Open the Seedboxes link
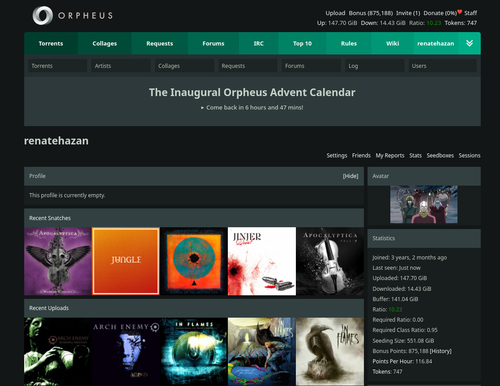Image resolution: width=500 pixels, height=386 pixels. coord(440,155)
